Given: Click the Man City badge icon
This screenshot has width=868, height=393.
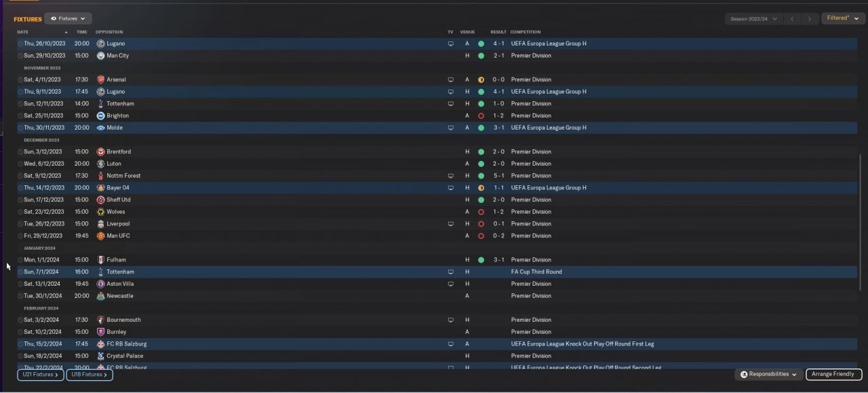Looking at the screenshot, I should point(100,56).
